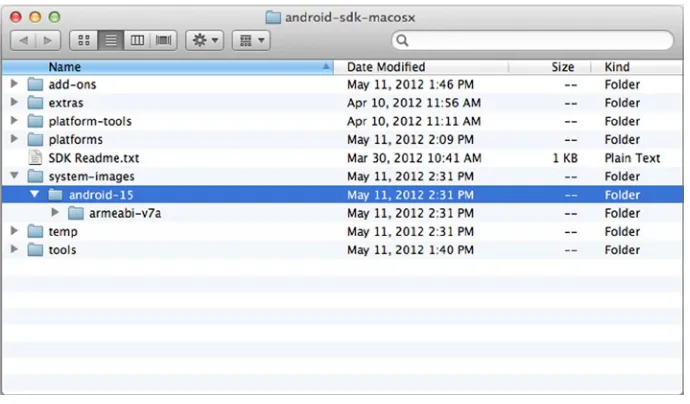This screenshot has width=690, height=404.
Task: Click the May 11, 2012 1:46 PM date
Action: (410, 84)
